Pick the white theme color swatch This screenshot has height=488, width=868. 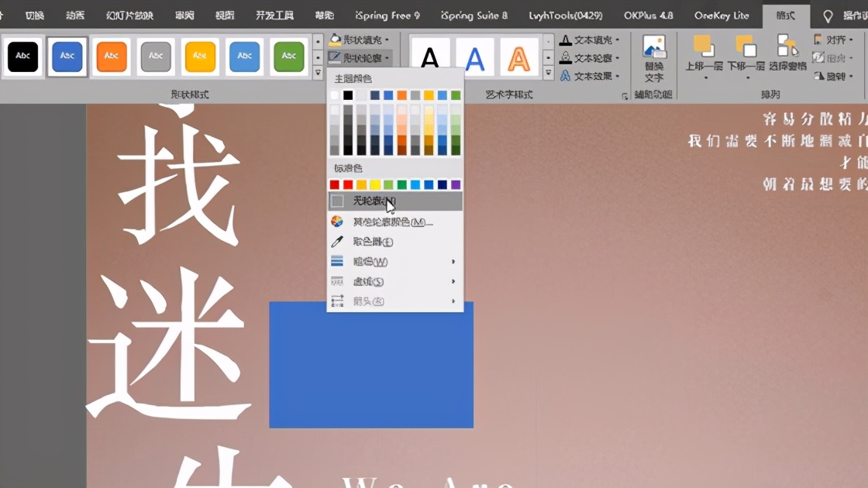334,95
